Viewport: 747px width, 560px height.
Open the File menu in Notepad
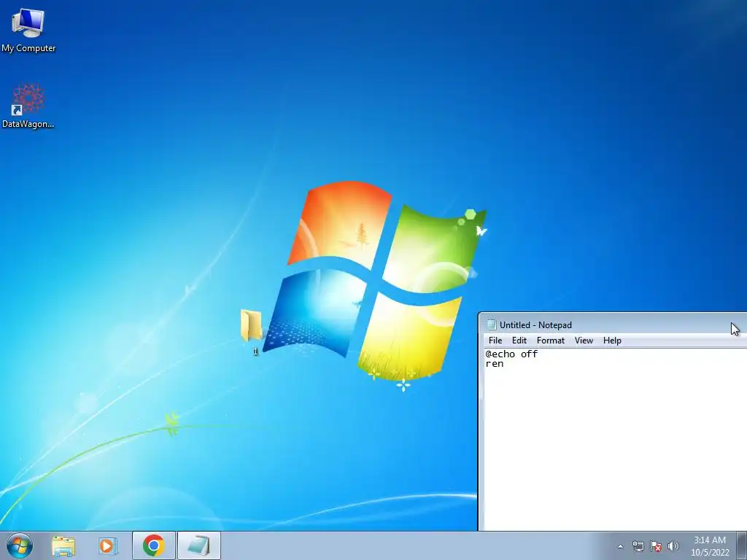click(495, 341)
